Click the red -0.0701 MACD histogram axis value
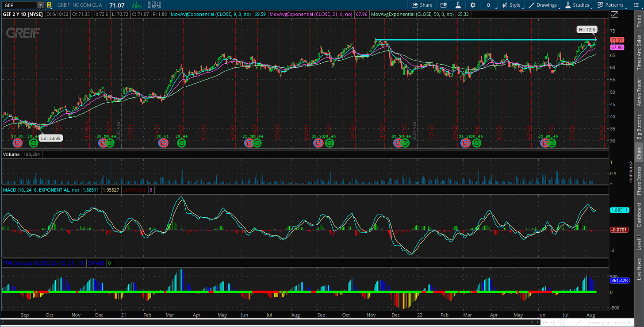Screen dimensions: 644x327 coord(618,230)
